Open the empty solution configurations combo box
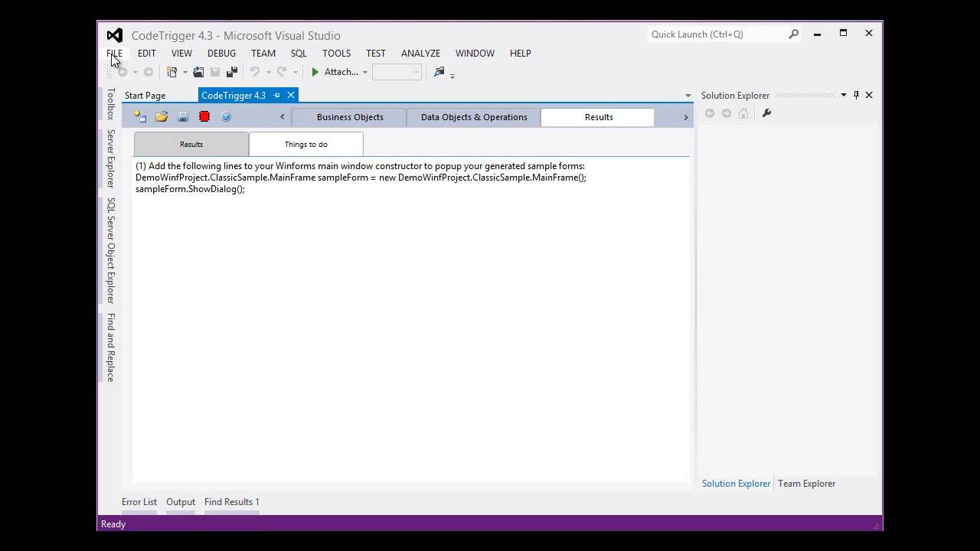Screen dimensions: 980x551 (x=397, y=72)
